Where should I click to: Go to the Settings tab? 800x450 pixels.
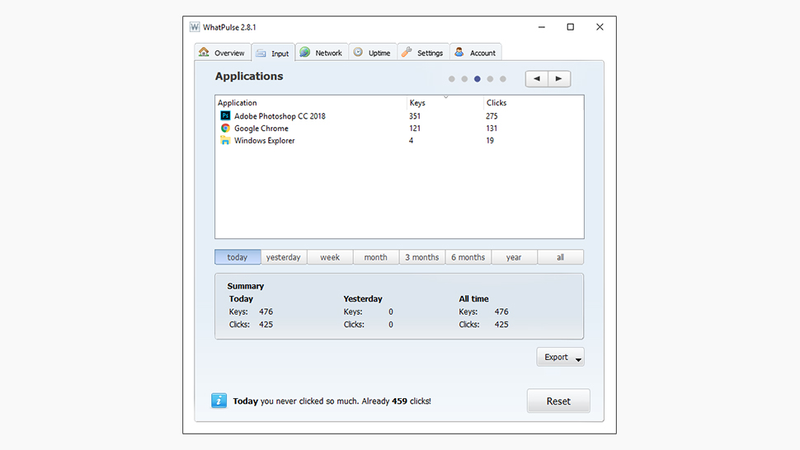point(422,53)
